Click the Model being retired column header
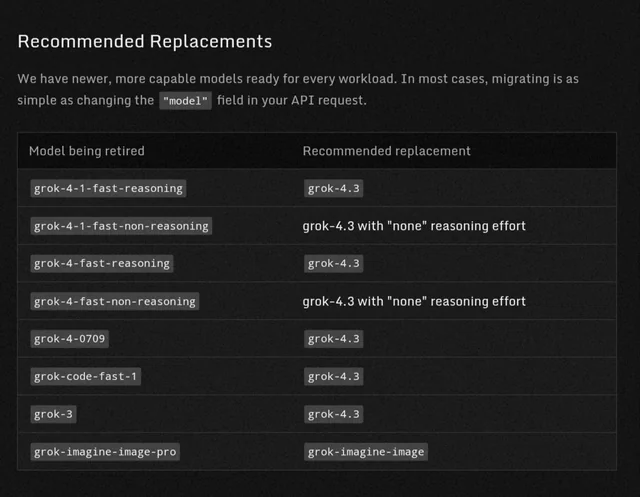Viewport: 640px width, 497px height. (x=87, y=151)
